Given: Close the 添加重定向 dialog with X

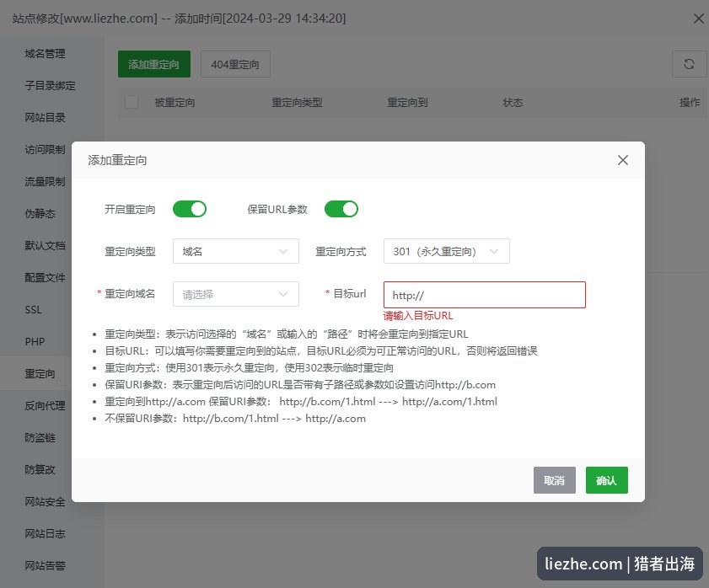Looking at the screenshot, I should (x=623, y=160).
